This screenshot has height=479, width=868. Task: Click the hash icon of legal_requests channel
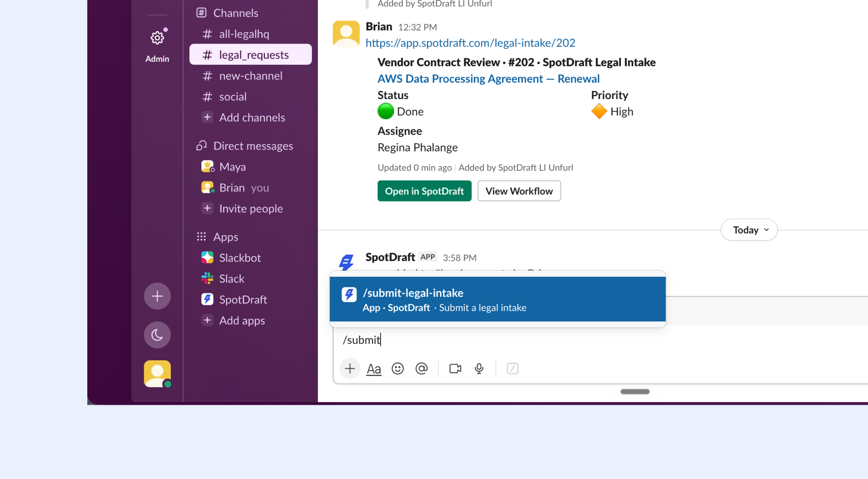point(207,55)
